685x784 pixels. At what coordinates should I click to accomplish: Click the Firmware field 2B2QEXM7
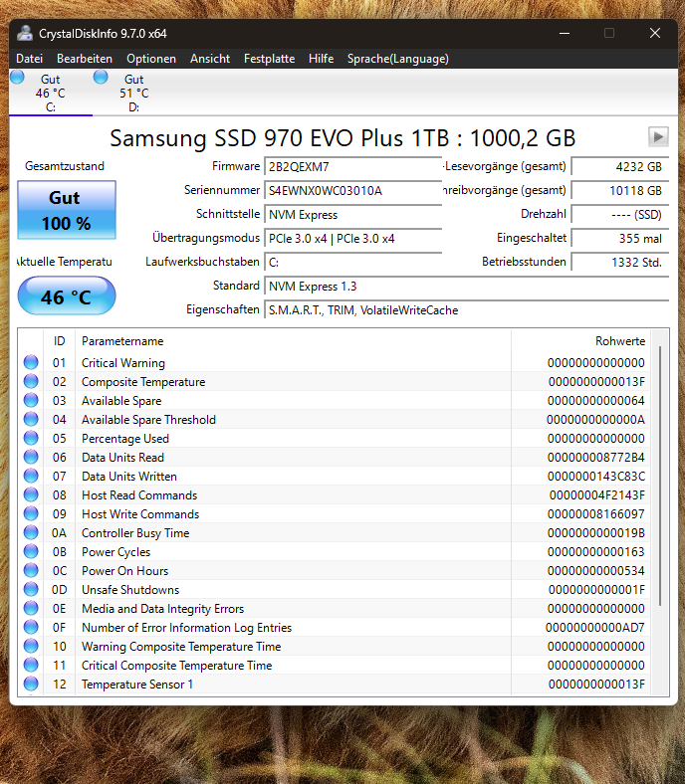(x=352, y=166)
